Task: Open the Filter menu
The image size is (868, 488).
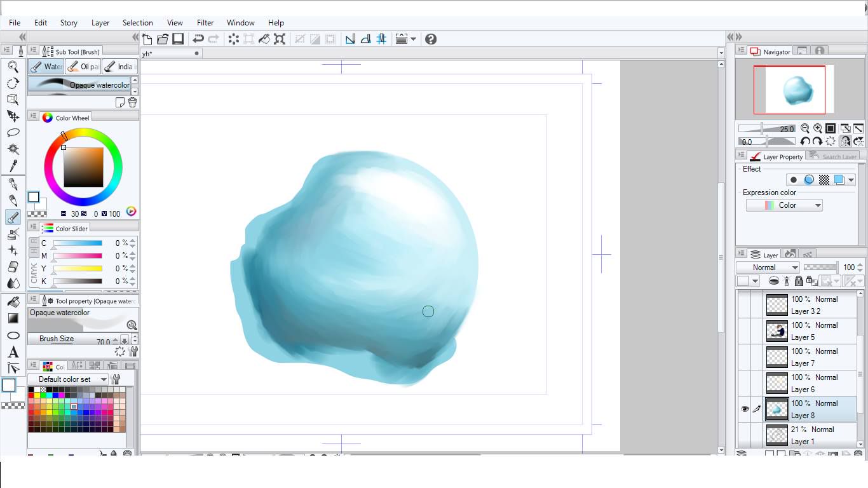Action: pyautogui.click(x=205, y=23)
